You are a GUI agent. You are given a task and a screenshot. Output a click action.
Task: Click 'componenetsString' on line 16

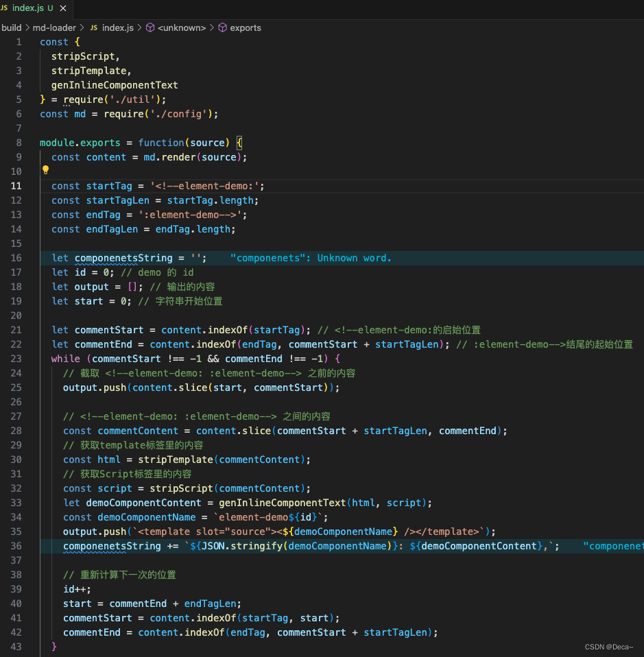(123, 258)
